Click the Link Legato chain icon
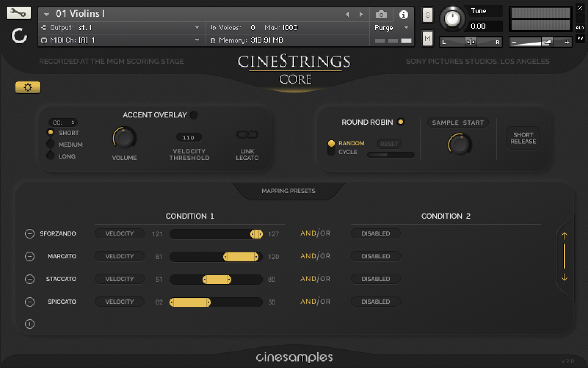 247,135
